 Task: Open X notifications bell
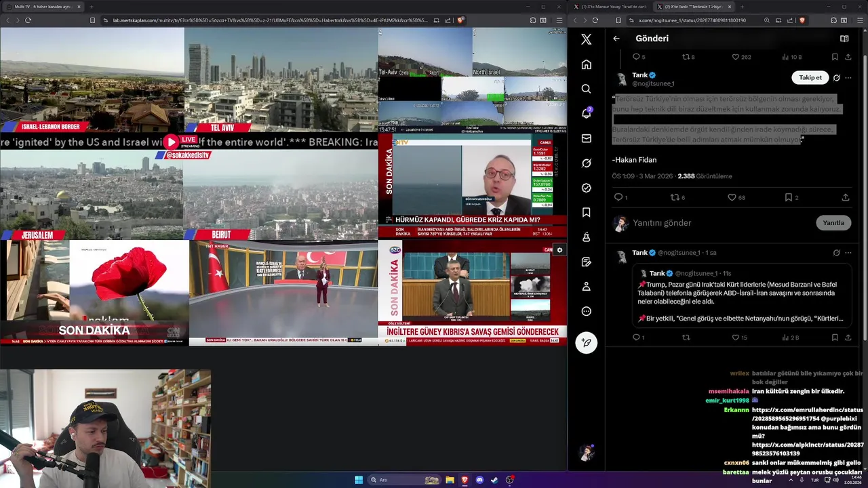click(x=587, y=113)
